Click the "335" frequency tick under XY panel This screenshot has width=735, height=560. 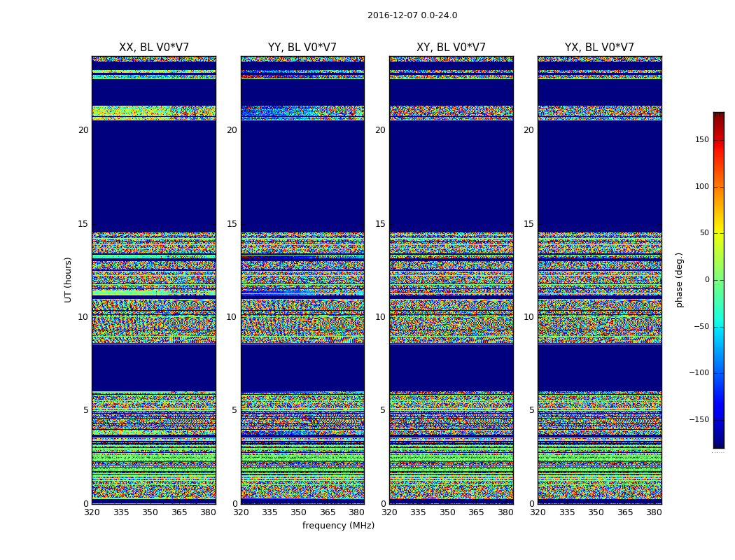click(x=418, y=512)
